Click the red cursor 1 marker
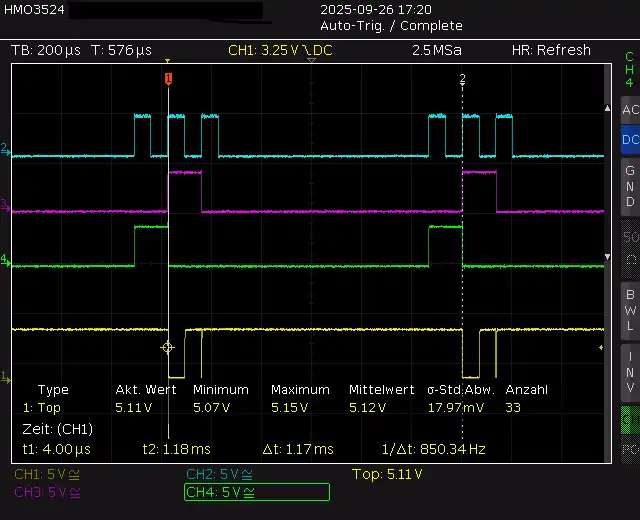The image size is (640, 520). [x=168, y=78]
